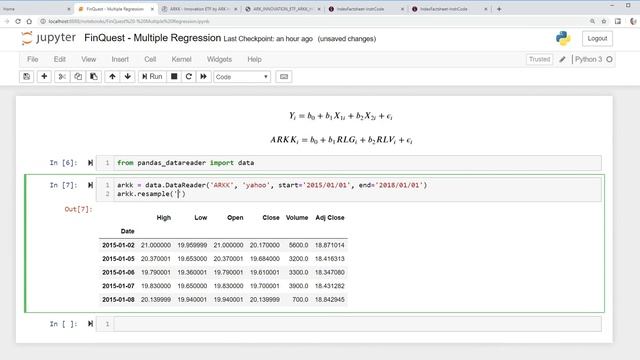Screen dimensions: 640x360
Task: Click in the arkk.resample code line
Action: coord(151,194)
